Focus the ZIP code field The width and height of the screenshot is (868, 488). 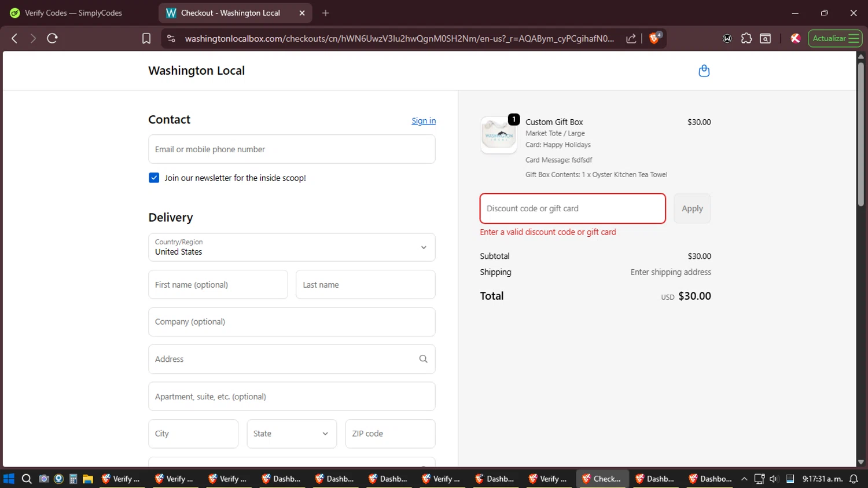coord(391,434)
